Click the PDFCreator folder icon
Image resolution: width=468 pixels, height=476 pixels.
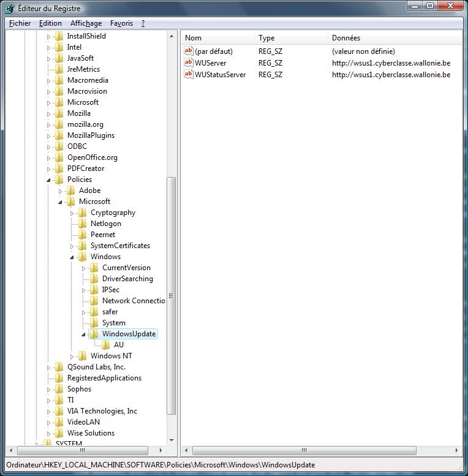coord(59,168)
